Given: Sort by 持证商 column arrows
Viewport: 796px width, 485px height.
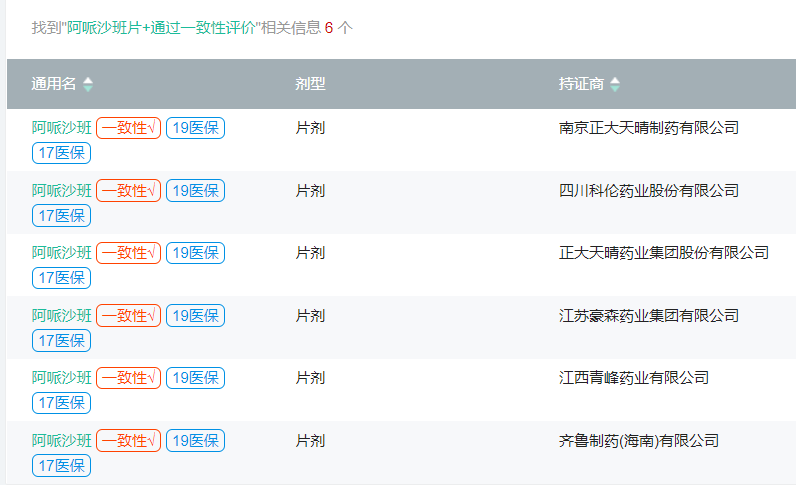Looking at the screenshot, I should click(x=615, y=84).
